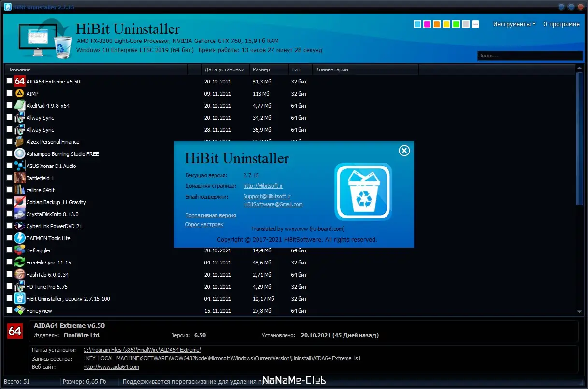Select the green theme color swatch
The width and height of the screenshot is (588, 389).
[x=456, y=24]
